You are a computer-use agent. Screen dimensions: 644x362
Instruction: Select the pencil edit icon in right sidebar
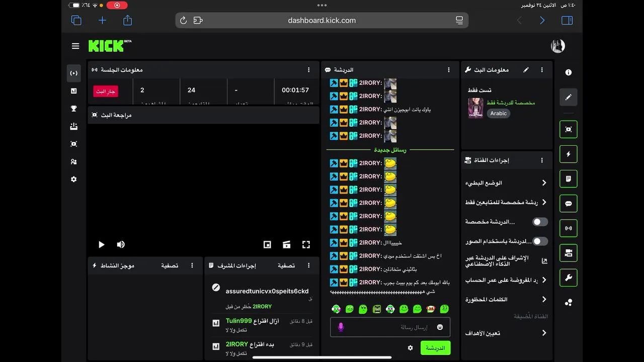(568, 97)
